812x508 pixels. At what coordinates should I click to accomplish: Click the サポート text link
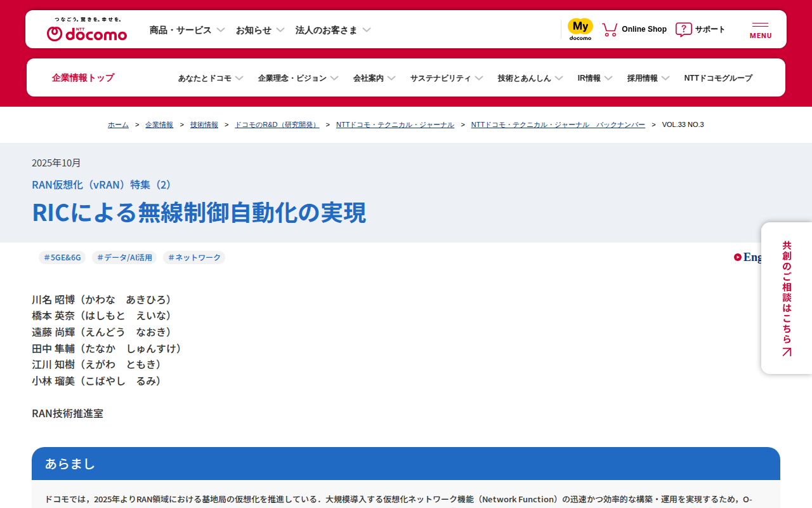710,29
